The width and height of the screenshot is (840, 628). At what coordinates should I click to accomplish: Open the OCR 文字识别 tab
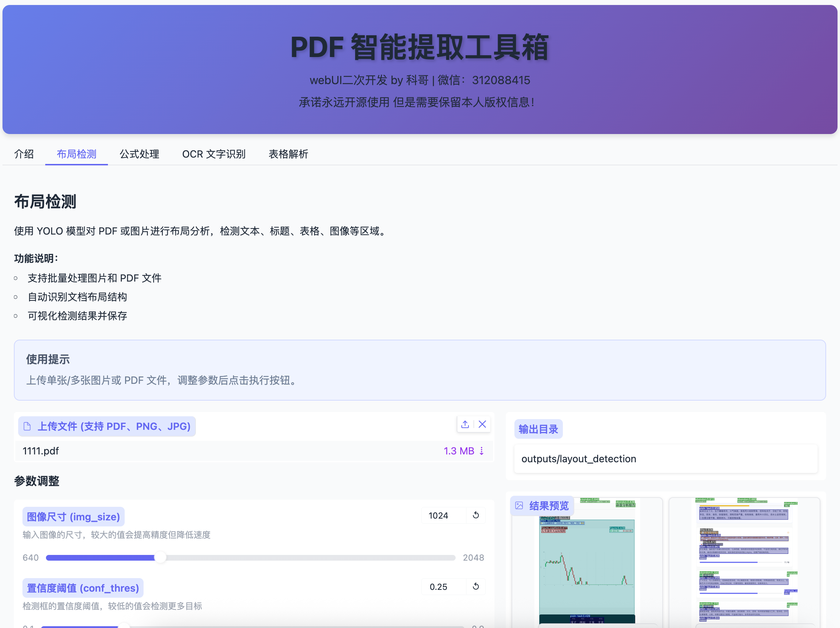pyautogui.click(x=214, y=154)
